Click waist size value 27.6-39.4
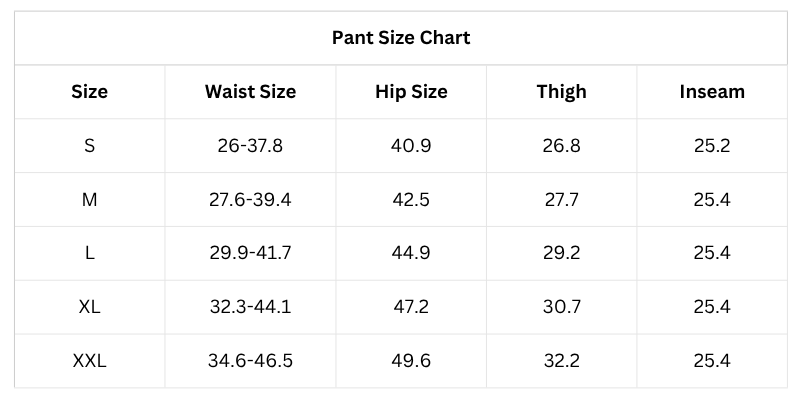800x400 pixels. coord(250,200)
